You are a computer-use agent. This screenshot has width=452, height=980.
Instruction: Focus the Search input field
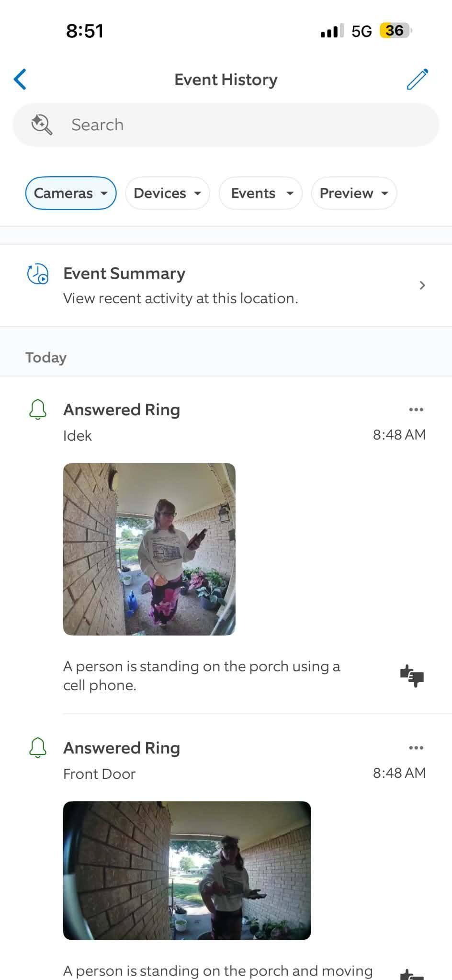click(226, 125)
